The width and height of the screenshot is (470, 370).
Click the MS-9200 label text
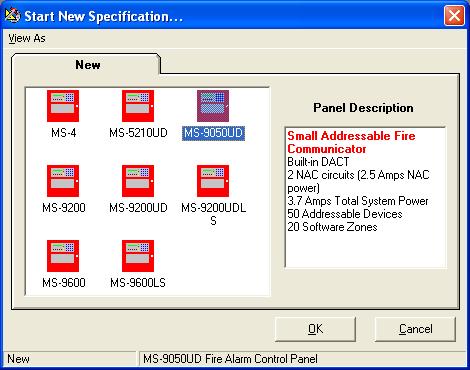click(64, 208)
